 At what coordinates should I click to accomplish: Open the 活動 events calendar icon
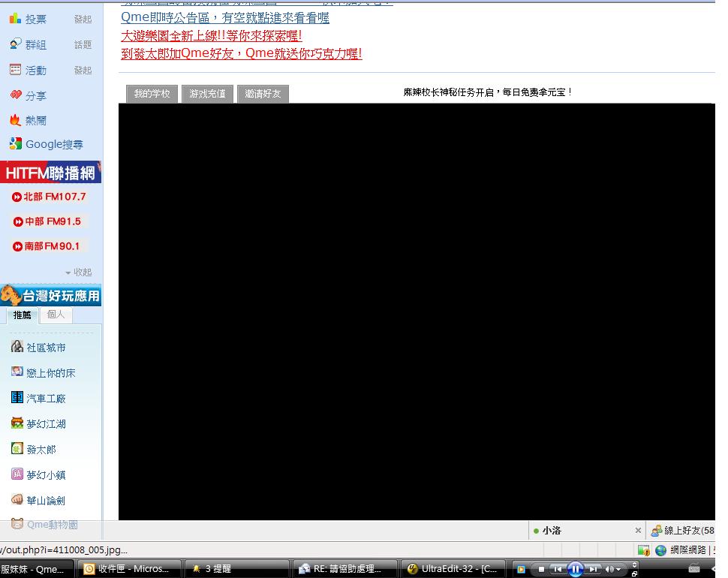point(15,70)
